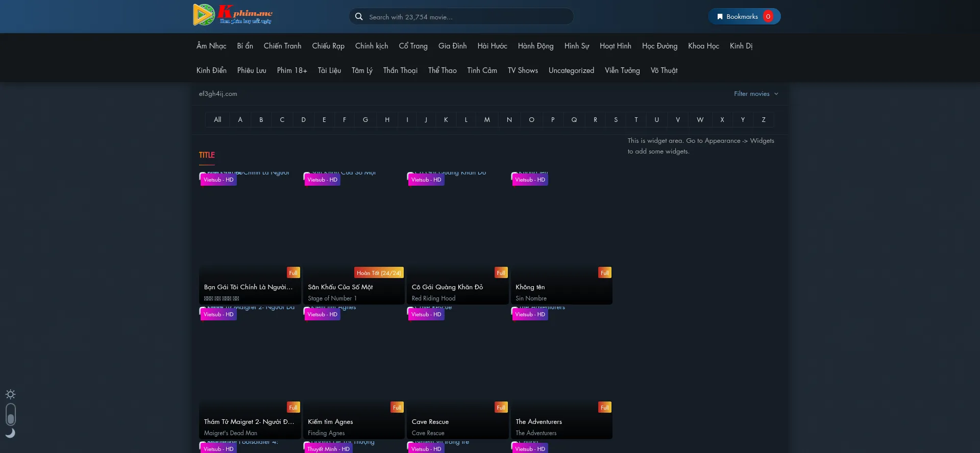Open TV Shows category
Viewport: 980px width, 453px height.
click(523, 70)
